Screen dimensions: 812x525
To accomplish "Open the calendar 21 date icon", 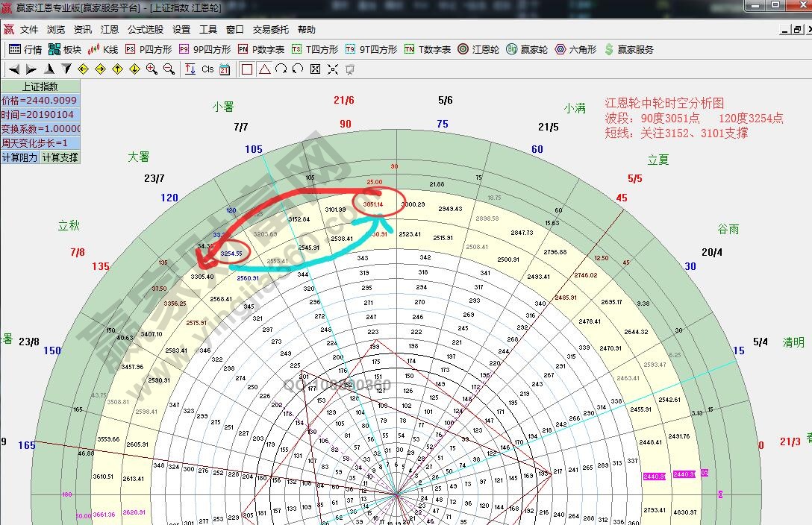I will (x=224, y=69).
